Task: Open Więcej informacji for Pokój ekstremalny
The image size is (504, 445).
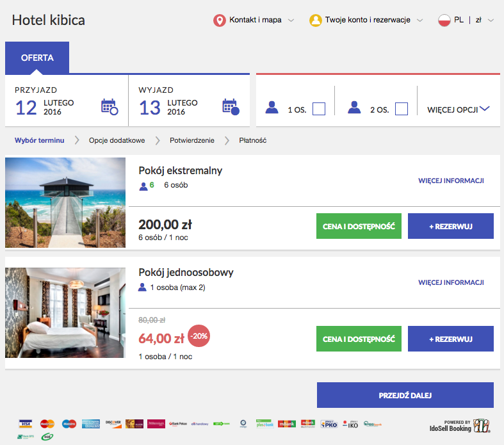Action: 451,181
